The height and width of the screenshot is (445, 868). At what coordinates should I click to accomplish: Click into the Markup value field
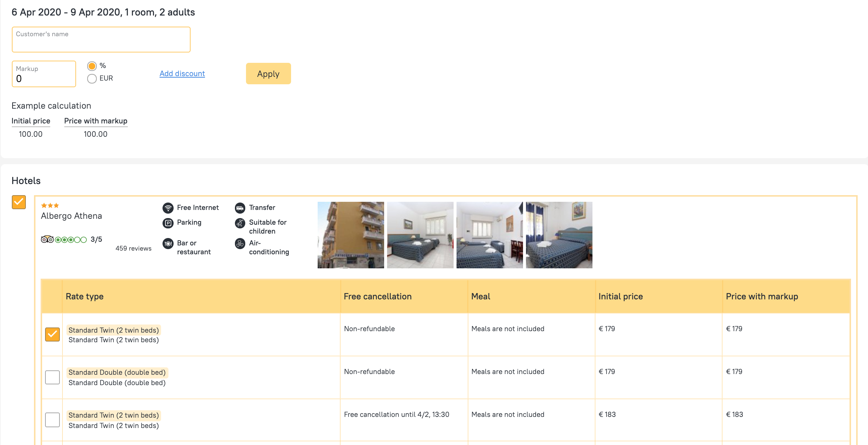tap(44, 78)
